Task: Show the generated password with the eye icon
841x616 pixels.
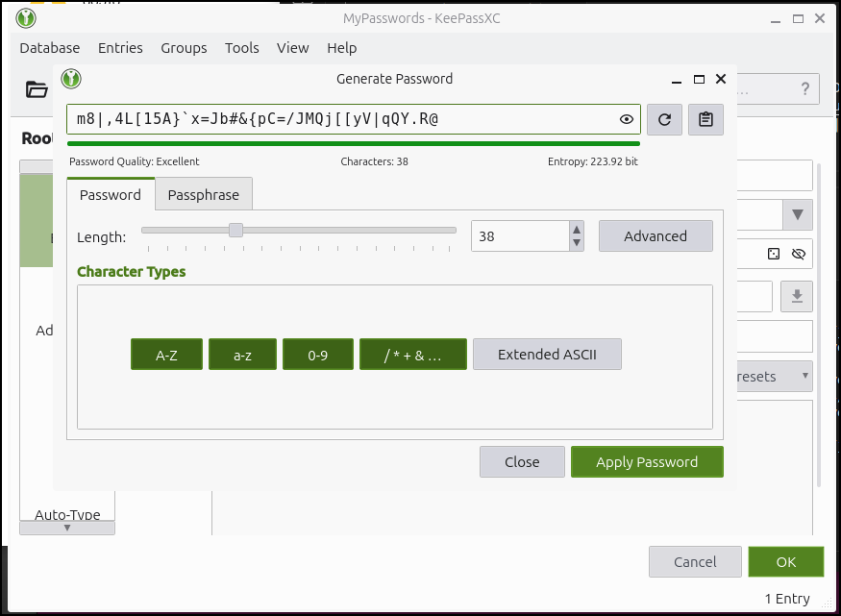Action: 628,119
